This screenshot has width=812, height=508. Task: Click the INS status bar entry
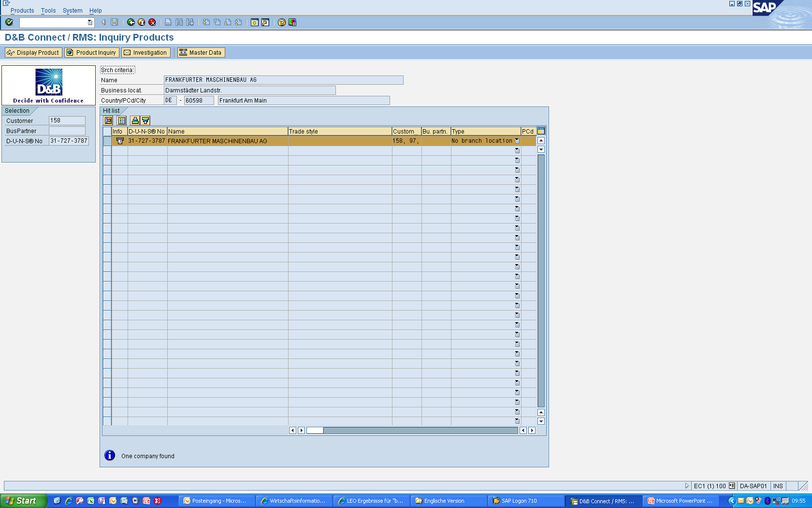pos(778,486)
